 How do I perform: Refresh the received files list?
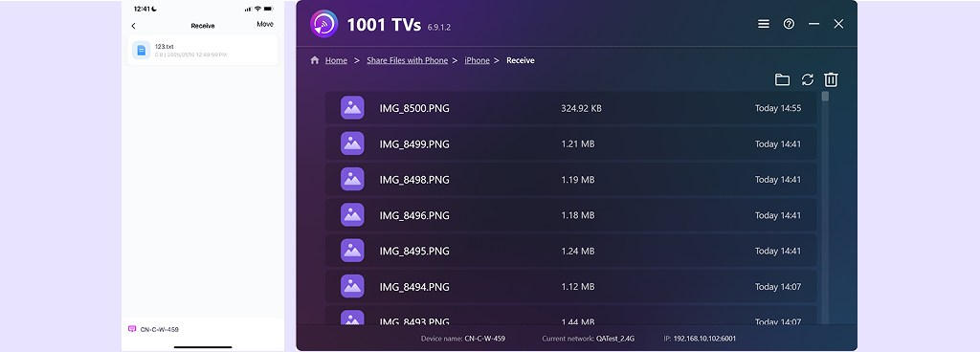coord(808,79)
